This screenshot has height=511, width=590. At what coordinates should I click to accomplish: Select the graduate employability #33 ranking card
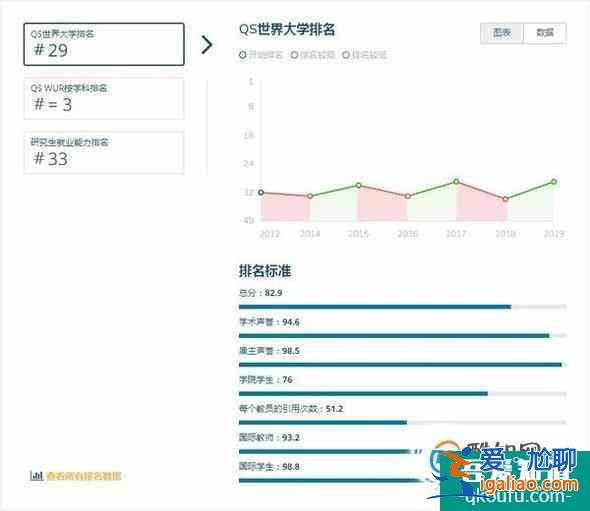(104, 152)
